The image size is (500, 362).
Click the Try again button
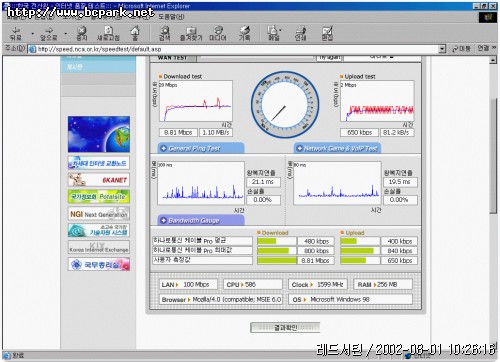click(x=329, y=58)
